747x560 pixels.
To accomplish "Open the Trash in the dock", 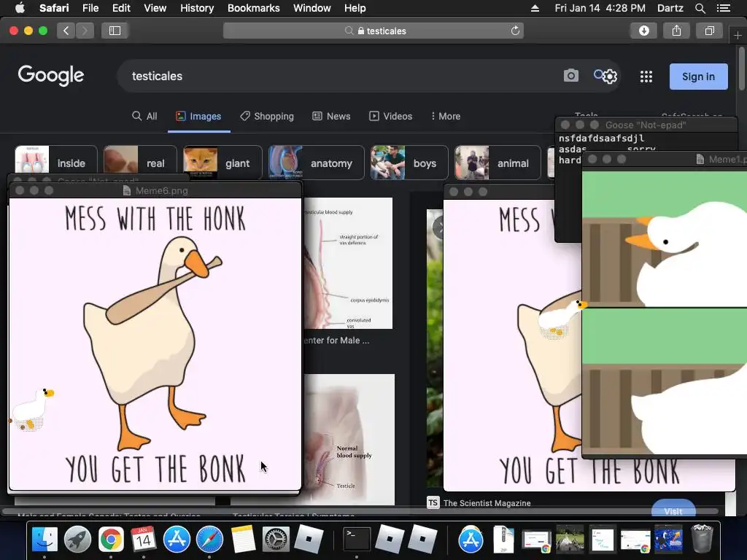I will tap(702, 539).
